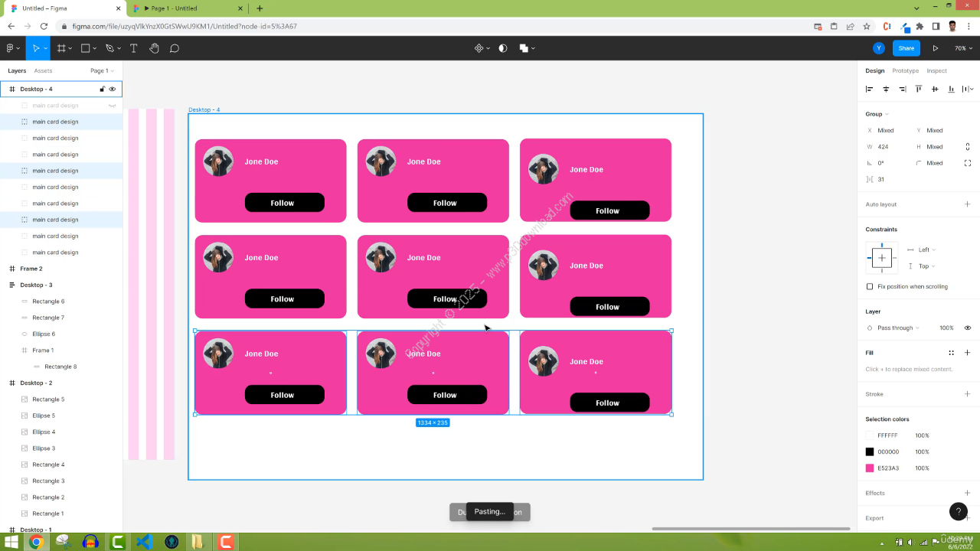Select the Text tool in toolbar
The image size is (980, 551).
click(x=133, y=48)
